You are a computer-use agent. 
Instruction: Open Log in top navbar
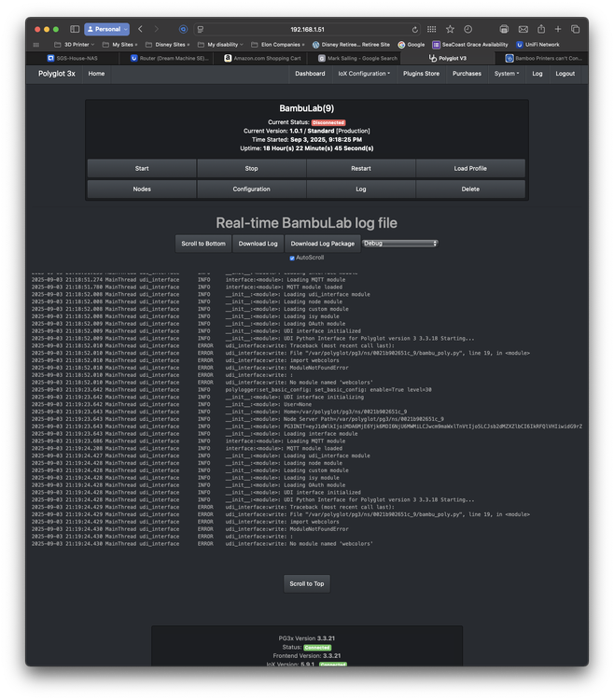point(537,74)
